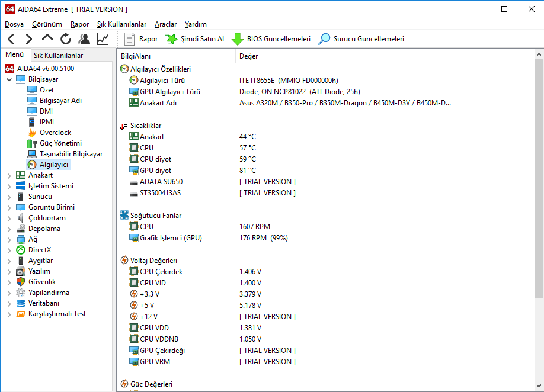The height and width of the screenshot is (392, 544).
Task: Open the Dosya menu
Action: point(14,24)
